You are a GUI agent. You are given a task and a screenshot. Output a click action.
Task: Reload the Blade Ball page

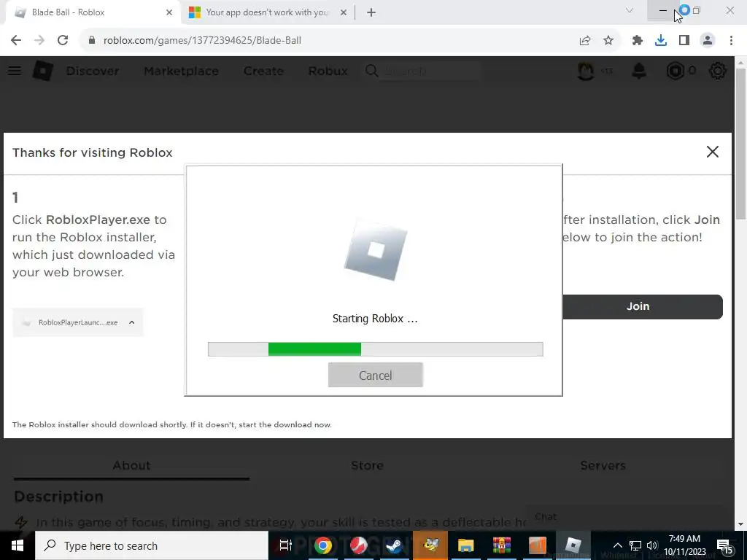click(x=63, y=41)
